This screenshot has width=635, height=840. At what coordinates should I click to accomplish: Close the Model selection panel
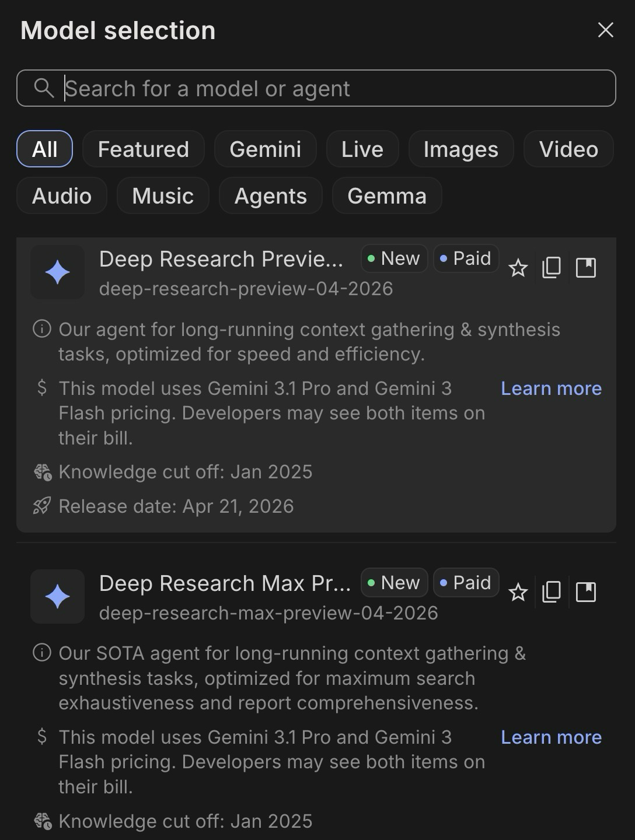[605, 30]
